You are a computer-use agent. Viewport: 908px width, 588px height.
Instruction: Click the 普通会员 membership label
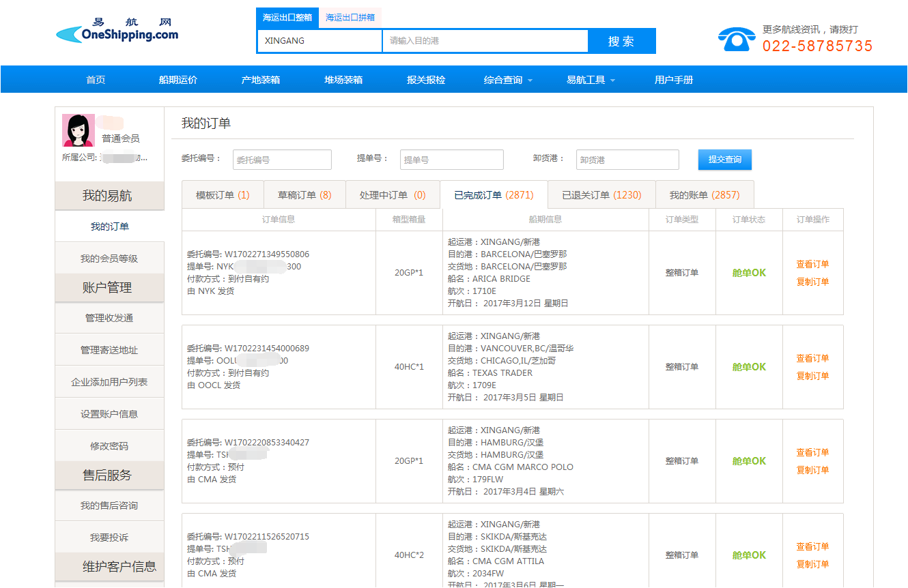pos(121,138)
